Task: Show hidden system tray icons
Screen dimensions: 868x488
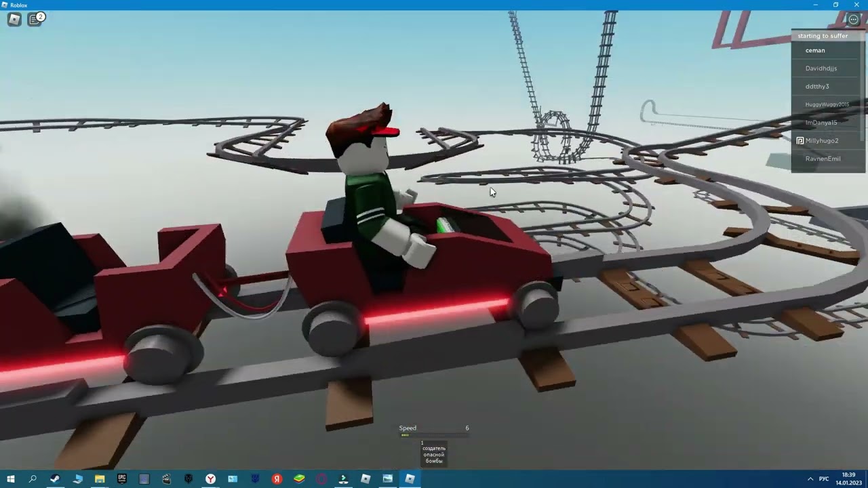Action: [810, 479]
